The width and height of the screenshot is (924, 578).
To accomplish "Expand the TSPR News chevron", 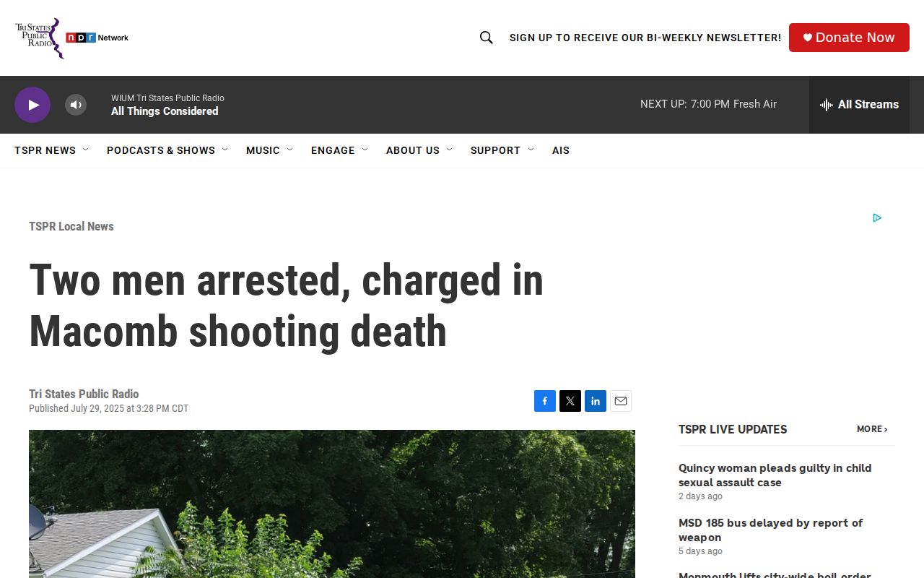I will coord(85,150).
